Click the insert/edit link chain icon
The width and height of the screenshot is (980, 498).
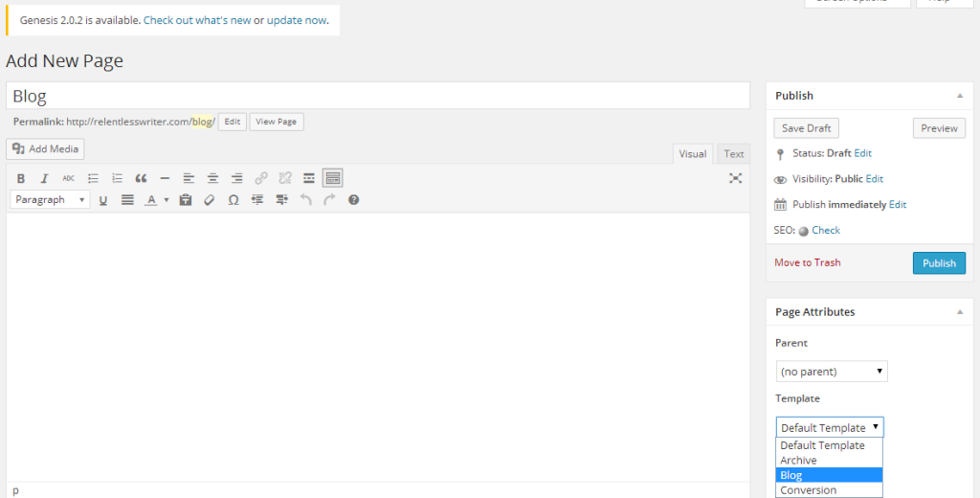click(261, 178)
